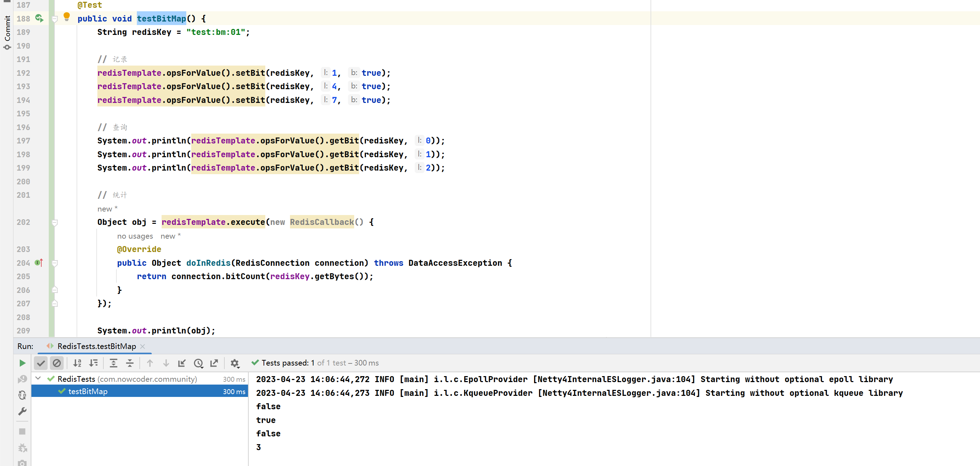Click the console output 'true' line
The width and height of the screenshot is (980, 466).
266,420
